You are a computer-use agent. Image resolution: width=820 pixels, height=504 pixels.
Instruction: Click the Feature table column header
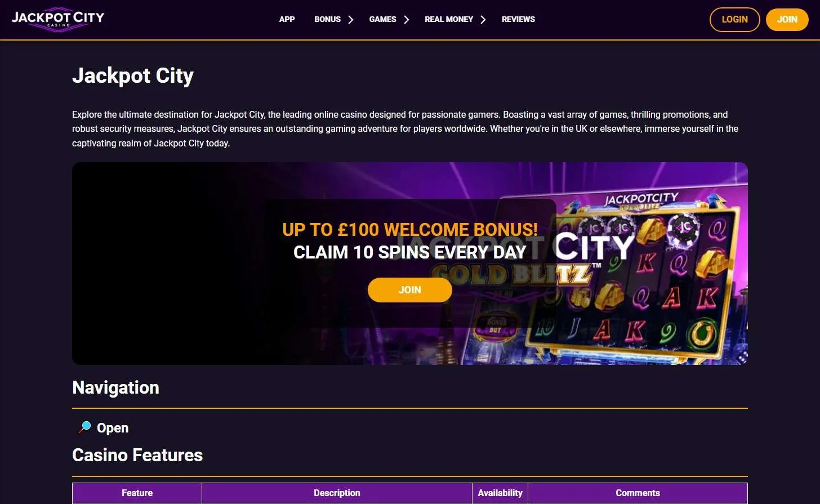coord(137,493)
